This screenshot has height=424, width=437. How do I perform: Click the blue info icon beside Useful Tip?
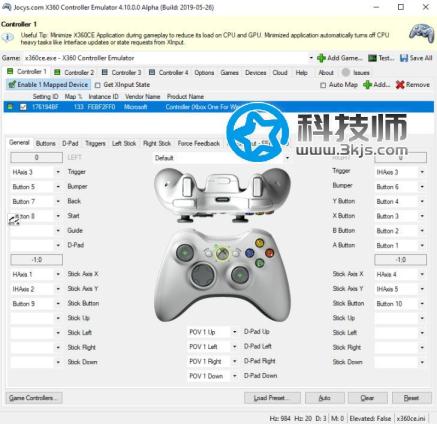pyautogui.click(x=8, y=37)
